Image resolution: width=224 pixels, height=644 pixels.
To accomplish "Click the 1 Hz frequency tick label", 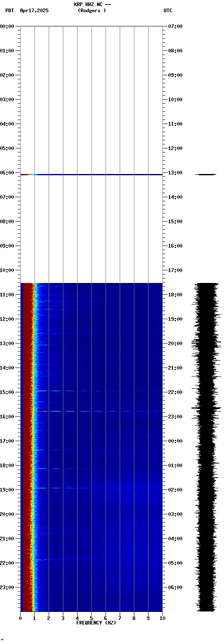I will tap(34, 618).
